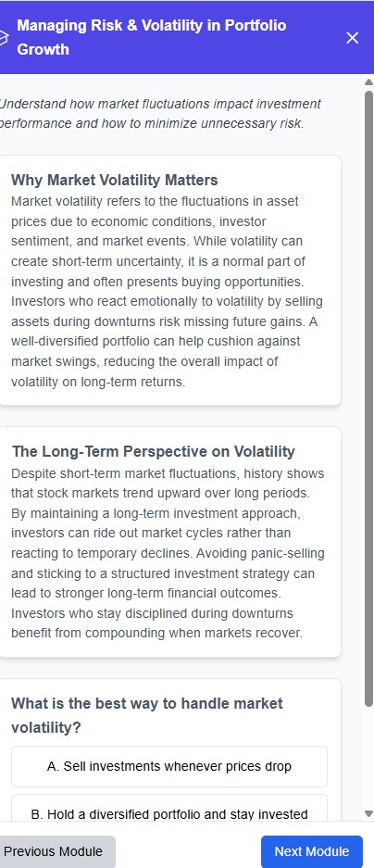Select answer A. Sell investments whenever prices drop
Viewport: 374px width, 868px height.
[x=169, y=766]
